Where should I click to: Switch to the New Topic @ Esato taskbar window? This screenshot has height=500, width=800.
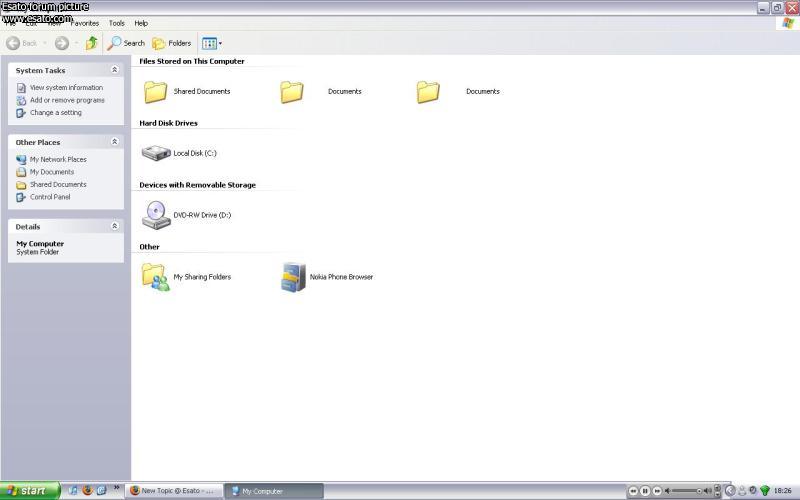pyautogui.click(x=174, y=491)
